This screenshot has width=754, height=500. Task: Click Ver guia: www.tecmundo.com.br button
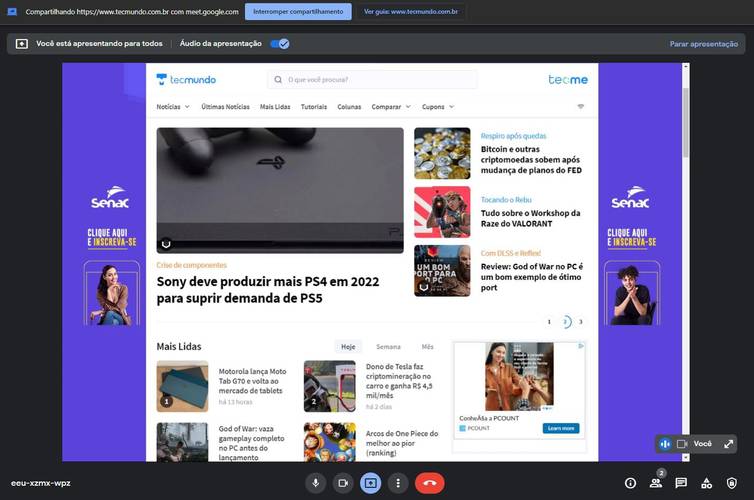[x=411, y=12]
